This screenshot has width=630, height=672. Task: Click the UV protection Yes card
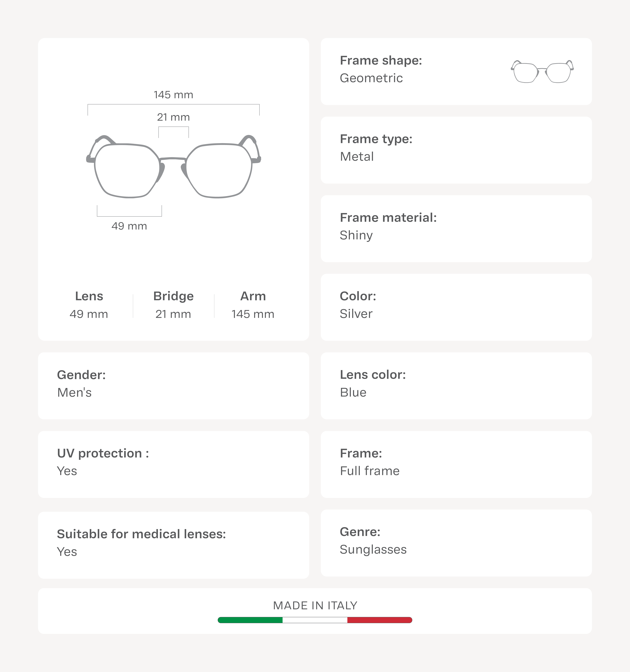point(173,464)
